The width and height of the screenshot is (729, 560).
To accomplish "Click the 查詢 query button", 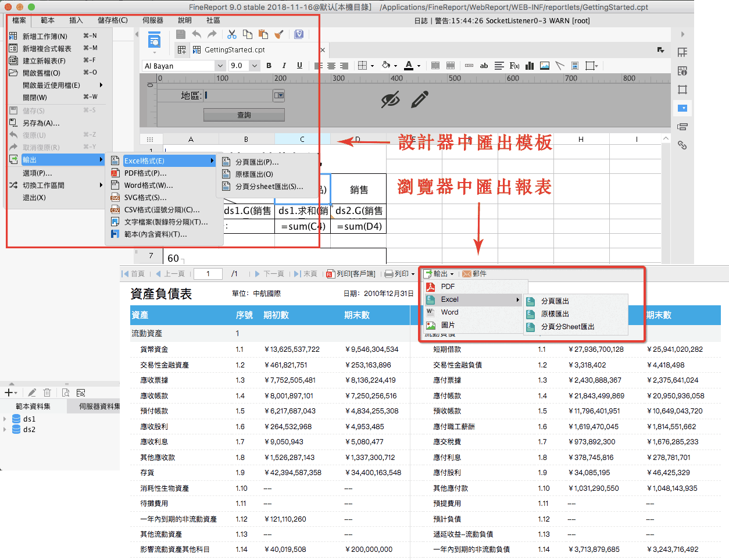I will (x=244, y=115).
